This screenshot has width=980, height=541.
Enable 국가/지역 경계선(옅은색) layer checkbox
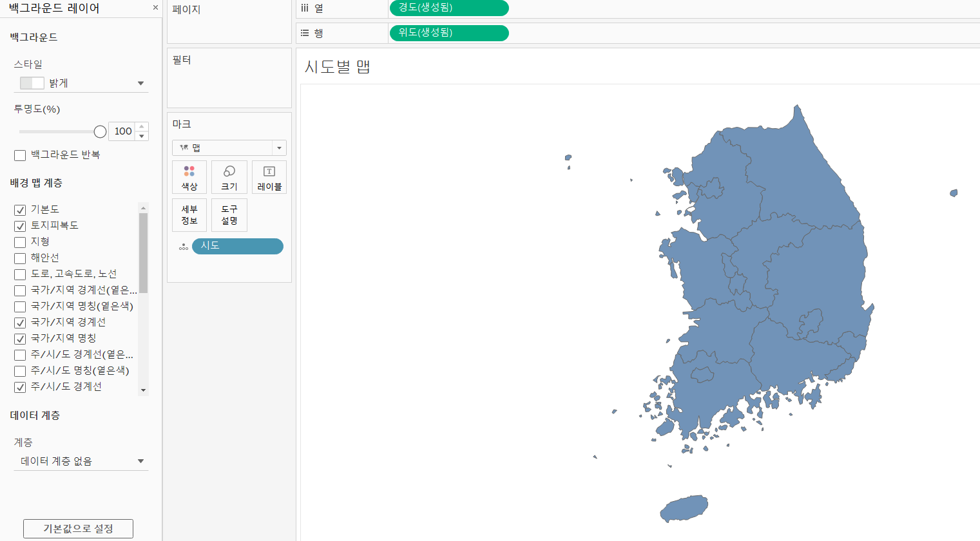[20, 290]
